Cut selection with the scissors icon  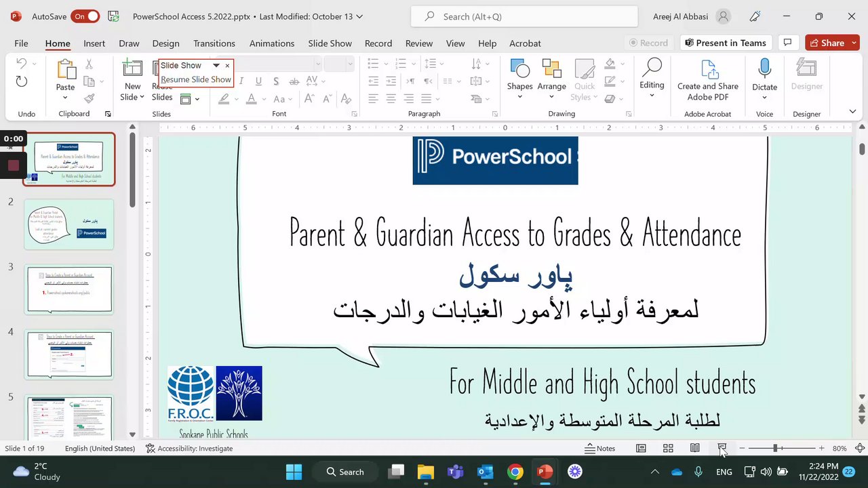point(89,64)
